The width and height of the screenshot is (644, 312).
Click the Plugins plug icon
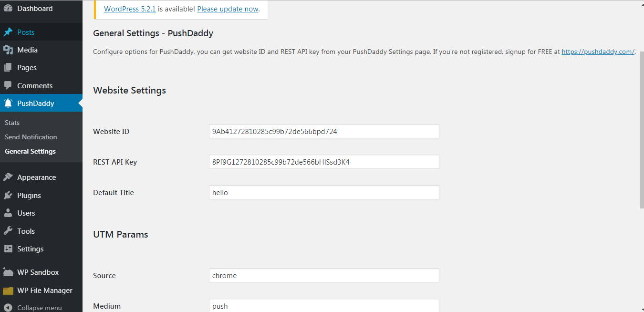click(x=8, y=196)
